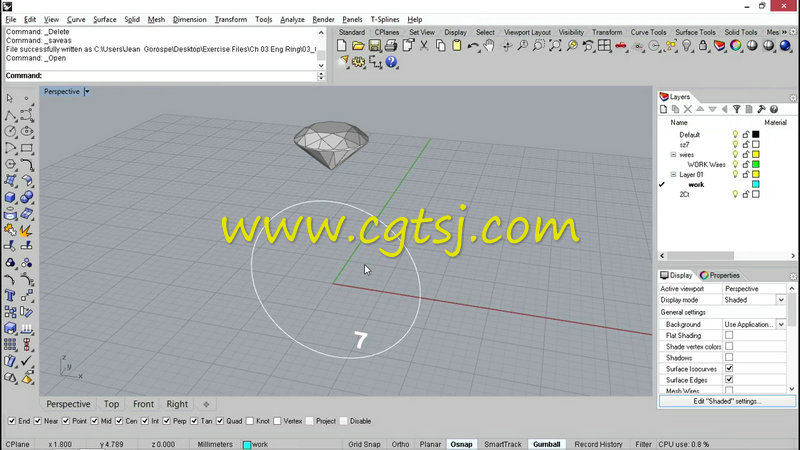
Task: Select the Rectangle tool in sidebar
Action: coord(27,148)
